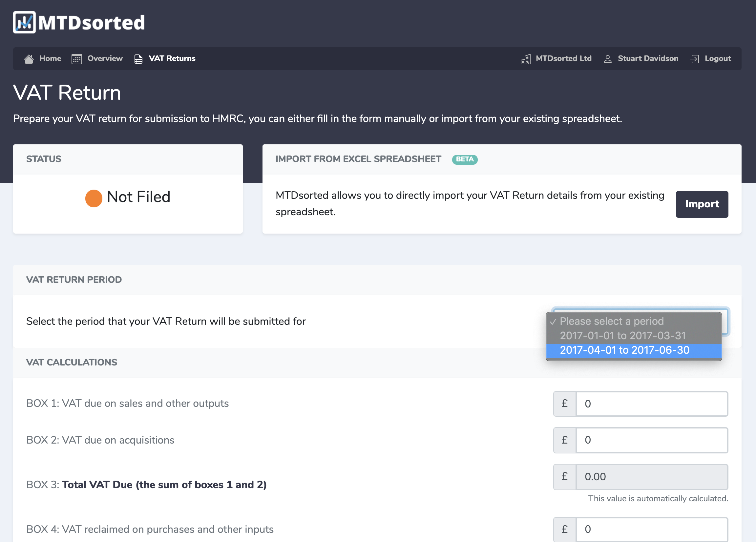
Task: Click the Box 3 Total VAT Due field
Action: [x=651, y=477]
